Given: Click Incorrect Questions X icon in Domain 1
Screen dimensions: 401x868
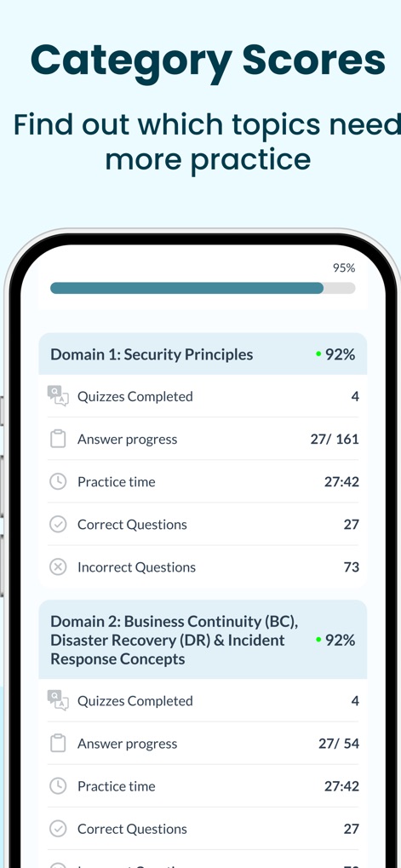Looking at the screenshot, I should tap(58, 566).
